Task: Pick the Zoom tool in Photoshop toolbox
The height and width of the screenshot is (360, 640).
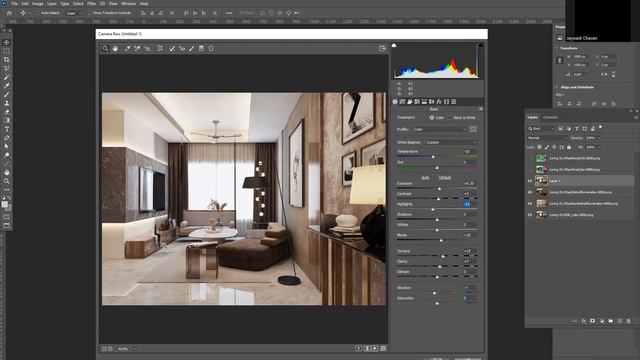Action: (x=7, y=181)
